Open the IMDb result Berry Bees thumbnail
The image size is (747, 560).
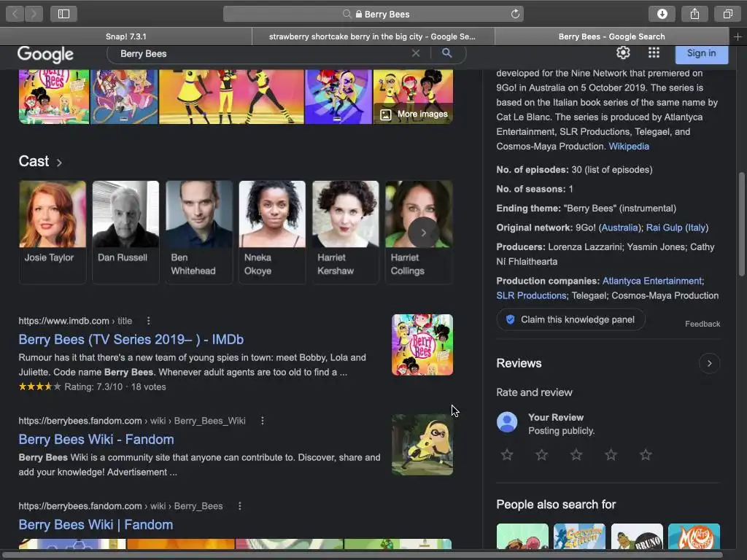tap(422, 345)
